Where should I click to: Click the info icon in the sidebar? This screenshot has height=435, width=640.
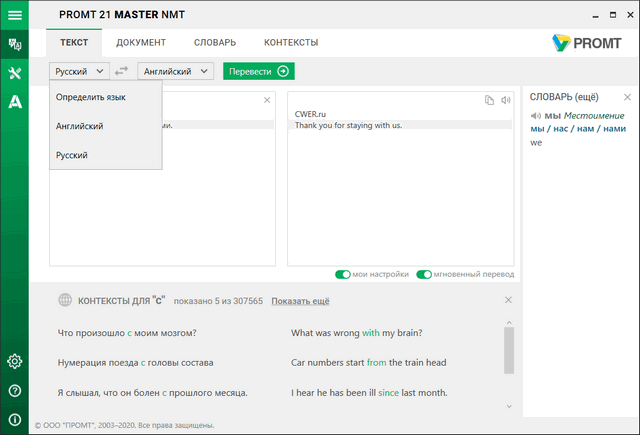pos(15,419)
